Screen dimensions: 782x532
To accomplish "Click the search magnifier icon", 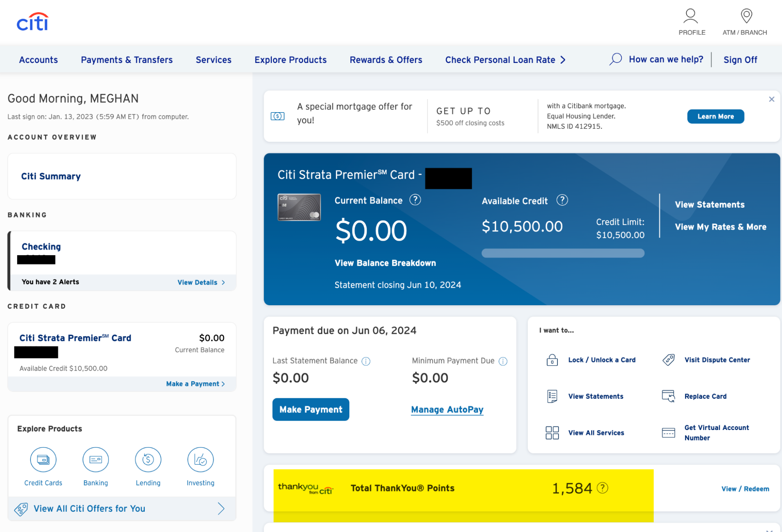I will pyautogui.click(x=615, y=59).
